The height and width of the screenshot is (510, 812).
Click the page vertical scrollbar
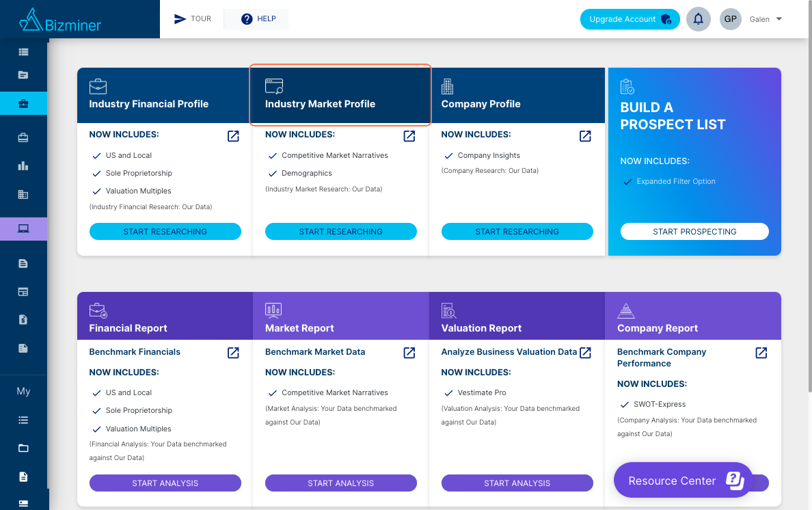809,197
